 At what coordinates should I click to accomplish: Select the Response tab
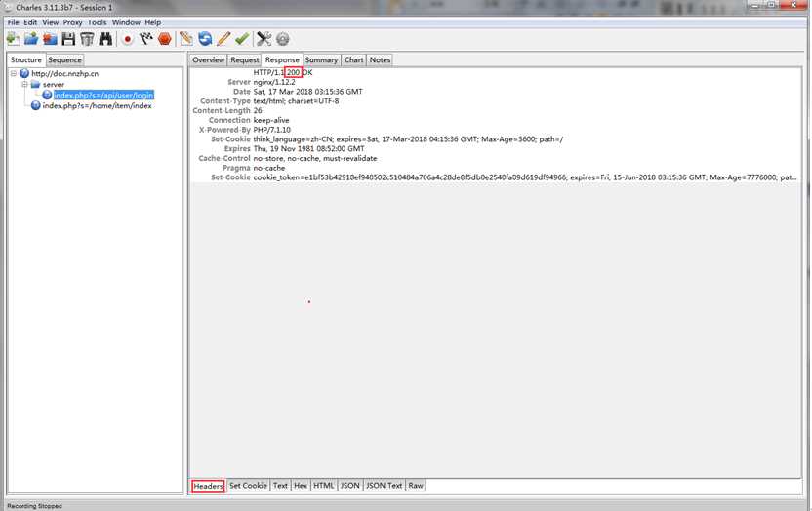pos(282,60)
